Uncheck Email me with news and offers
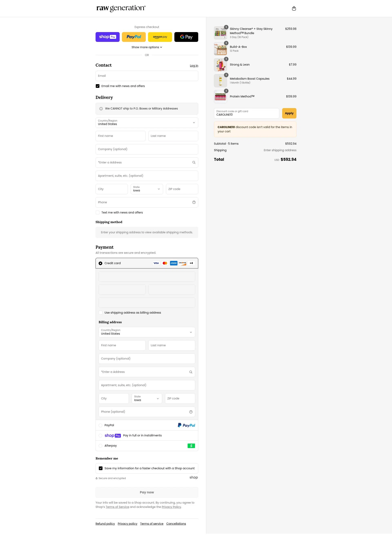Image resolution: width=392 pixels, height=550 pixels. (98, 86)
